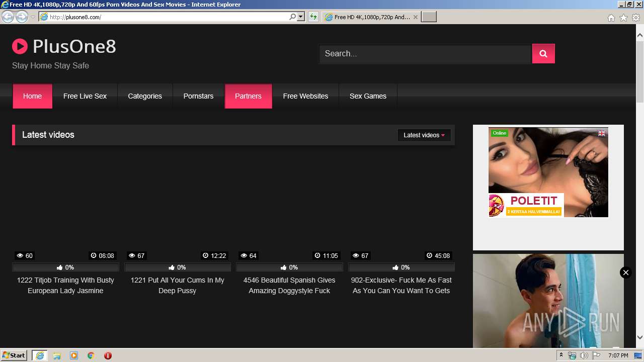This screenshot has height=362, width=644.
Task: Click the eye views icon showing 60
Action: click(19, 256)
